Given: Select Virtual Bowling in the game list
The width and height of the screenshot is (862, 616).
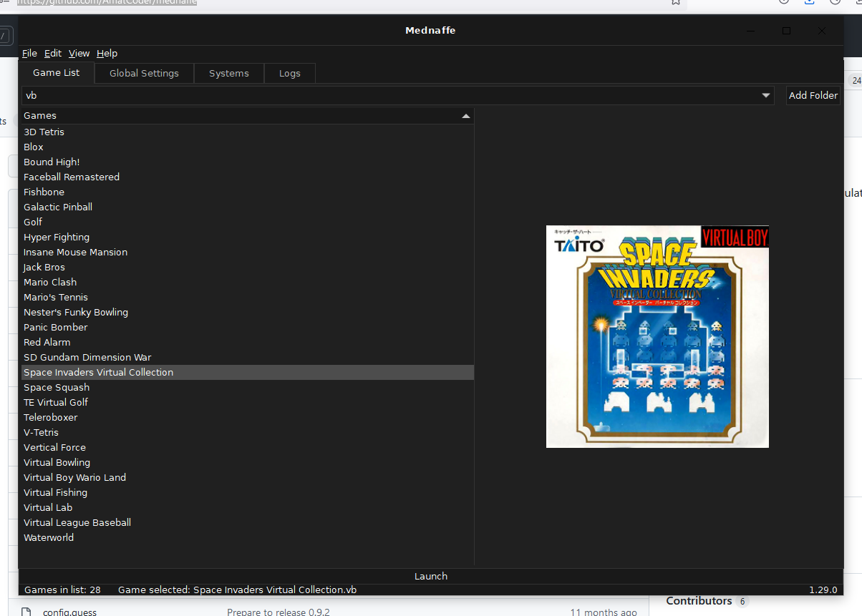Looking at the screenshot, I should [x=247, y=462].
